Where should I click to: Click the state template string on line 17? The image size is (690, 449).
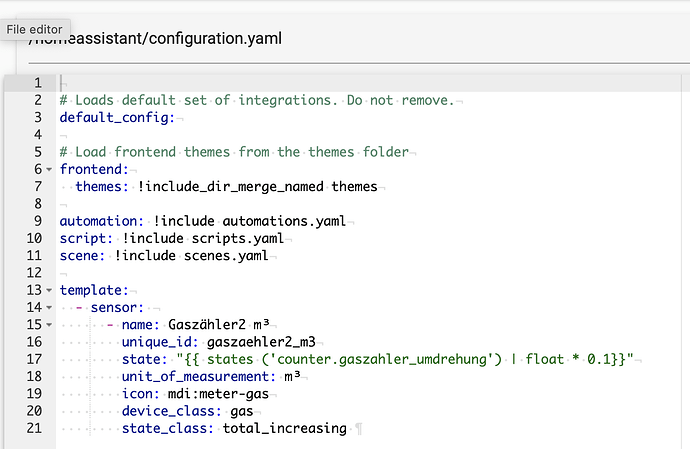405,359
